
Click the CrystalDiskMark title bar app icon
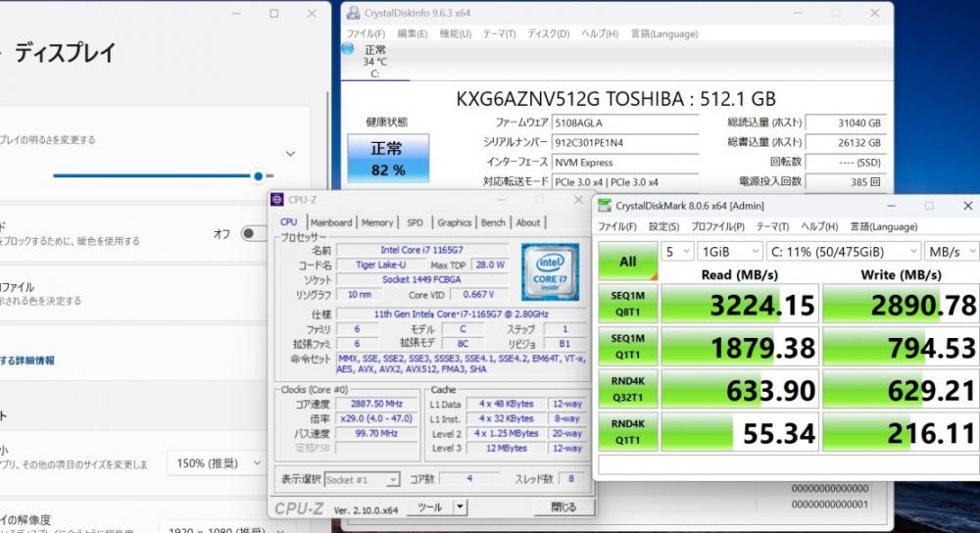click(605, 206)
